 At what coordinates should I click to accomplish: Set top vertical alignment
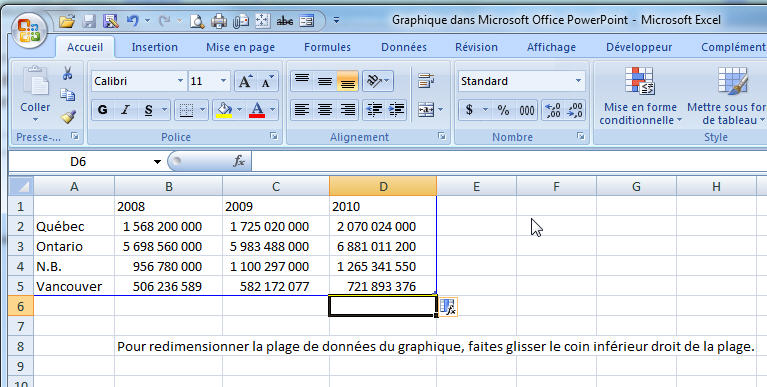point(302,81)
